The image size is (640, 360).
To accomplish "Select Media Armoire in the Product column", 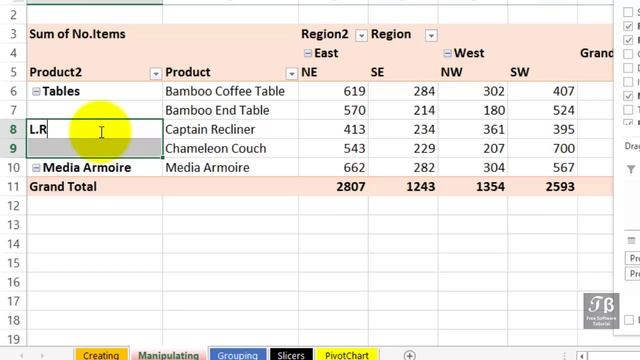I will 230,168.
